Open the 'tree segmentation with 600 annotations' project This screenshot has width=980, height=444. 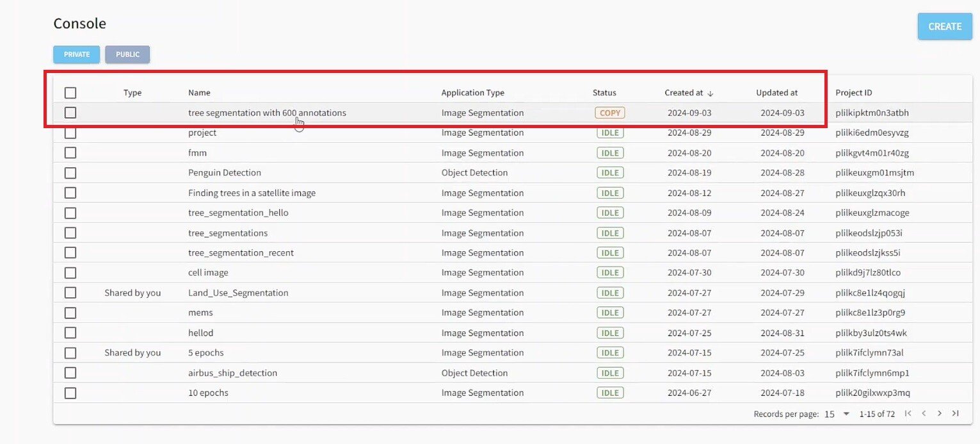pos(267,113)
